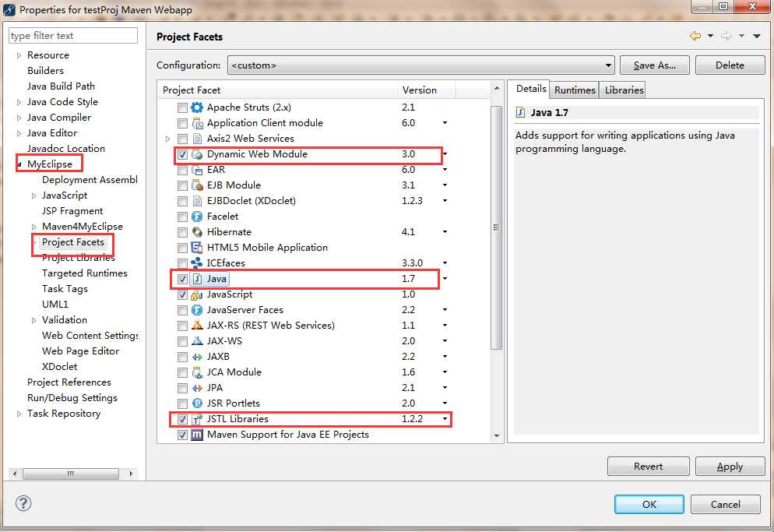This screenshot has width=774, height=532.
Task: Click the JAX-WS facet icon
Action: point(197,341)
